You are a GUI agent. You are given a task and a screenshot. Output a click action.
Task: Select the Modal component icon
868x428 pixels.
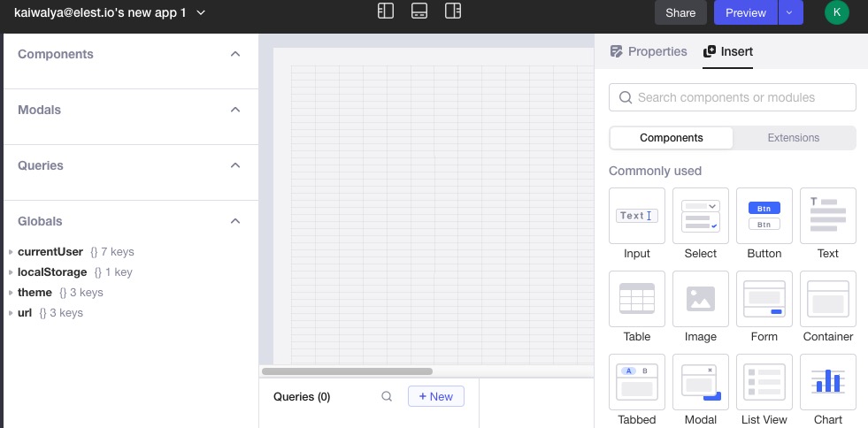tap(700, 381)
